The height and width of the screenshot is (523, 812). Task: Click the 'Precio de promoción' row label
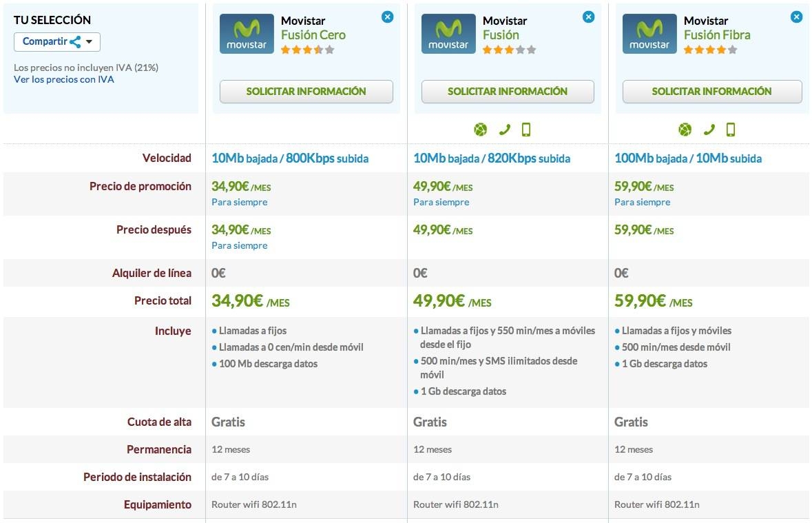(x=140, y=187)
